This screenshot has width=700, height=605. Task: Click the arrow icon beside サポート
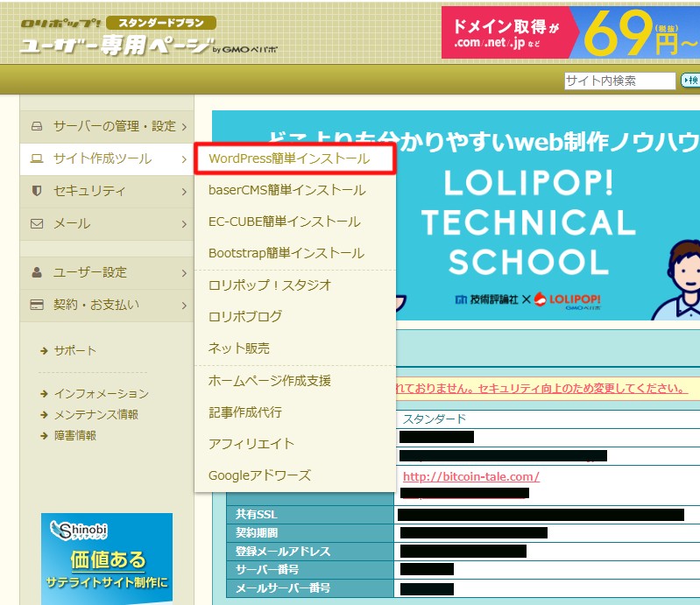[44, 351]
